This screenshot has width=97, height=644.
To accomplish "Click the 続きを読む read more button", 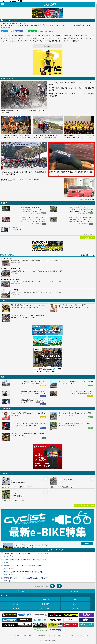I will point(47,46).
